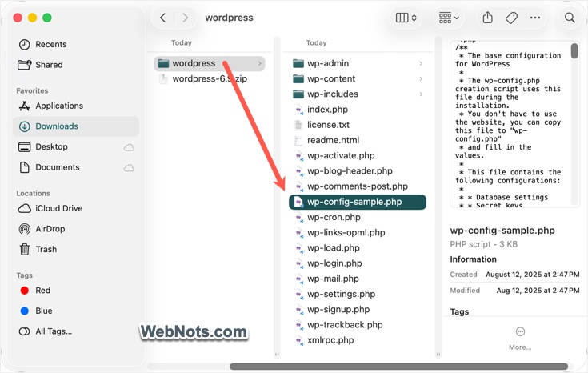Select the wordpress folder in first column
Screen dimensions: 588x373
tap(210, 63)
